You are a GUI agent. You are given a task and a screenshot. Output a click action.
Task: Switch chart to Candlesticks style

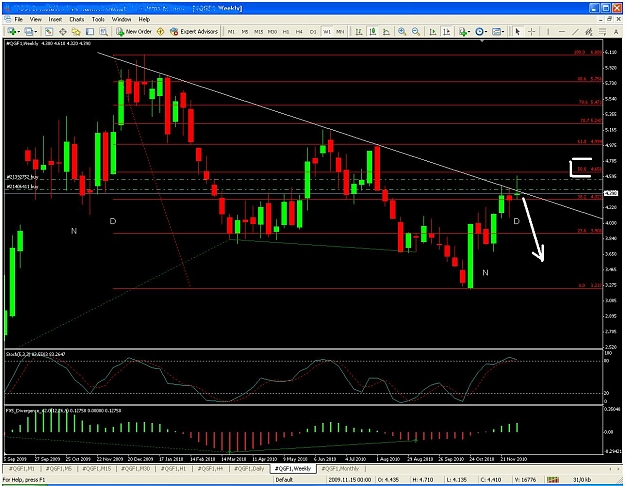tap(373, 31)
